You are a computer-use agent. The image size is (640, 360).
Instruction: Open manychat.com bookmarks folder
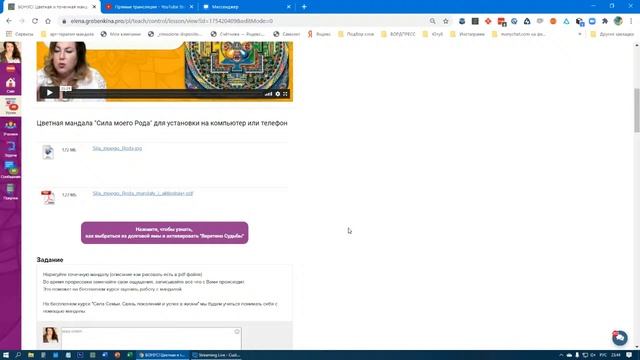519,34
